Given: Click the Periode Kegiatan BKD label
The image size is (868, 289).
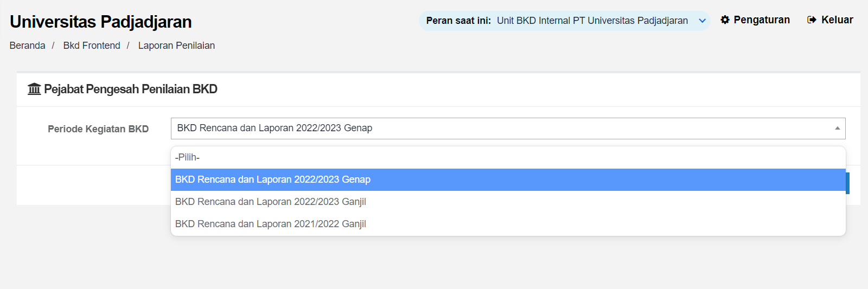Looking at the screenshot, I should click(98, 129).
